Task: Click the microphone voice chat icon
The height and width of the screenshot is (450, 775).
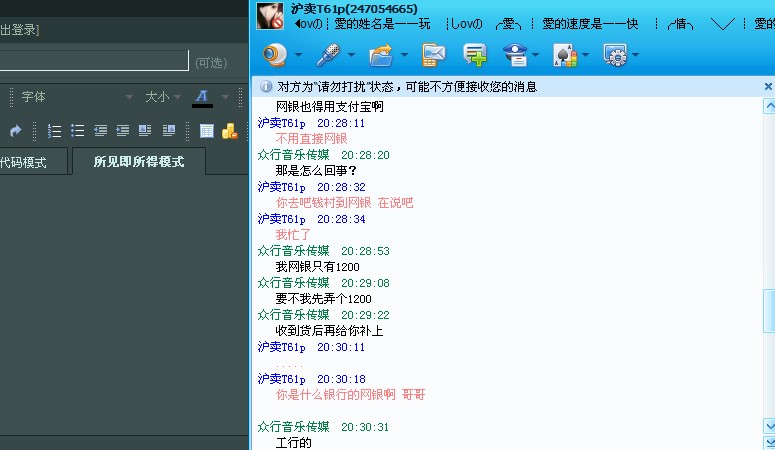Action: point(329,54)
